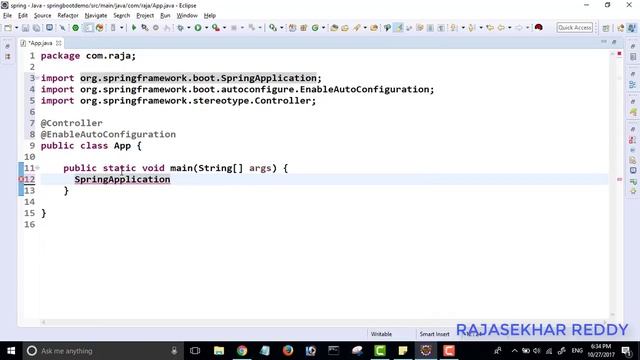
Task: Click the Quick Access field
Action: pyautogui.click(x=575, y=27)
